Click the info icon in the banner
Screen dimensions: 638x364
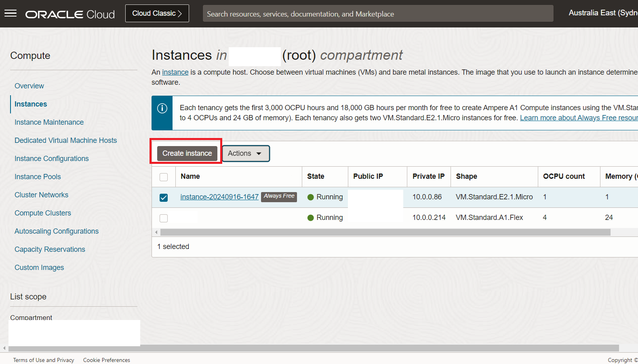[162, 108]
